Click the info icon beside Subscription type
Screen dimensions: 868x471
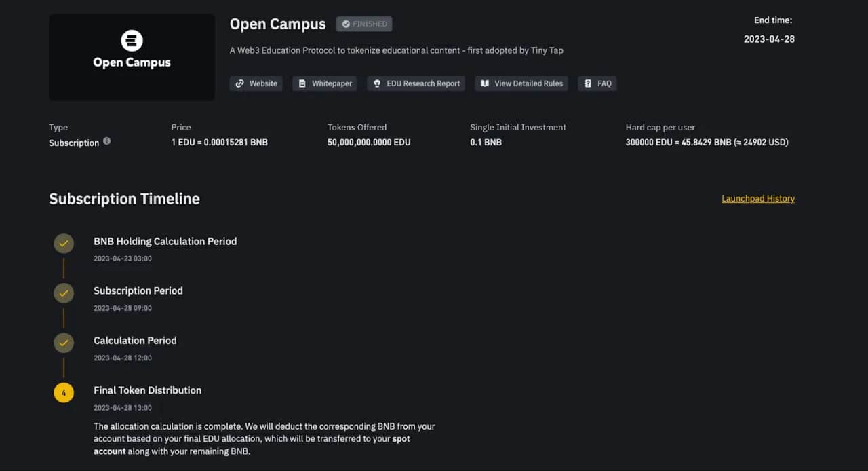pos(108,143)
